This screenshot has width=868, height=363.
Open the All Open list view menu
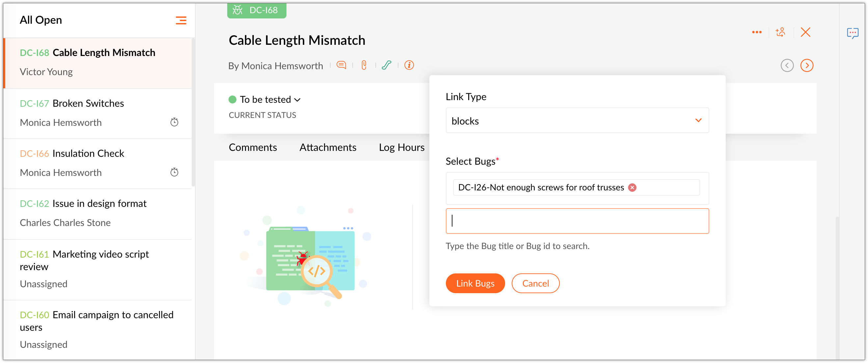coord(181,20)
